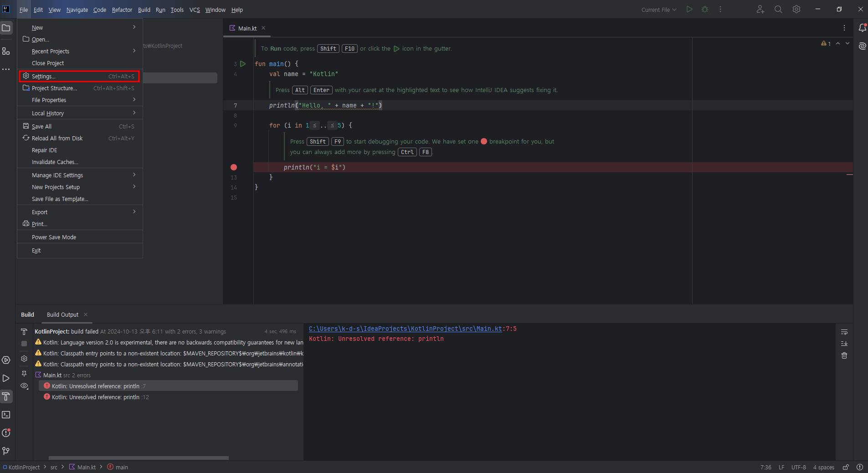Viewport: 868px width, 473px height.
Task: Open the Current File run configuration dropdown
Action: coord(659,10)
